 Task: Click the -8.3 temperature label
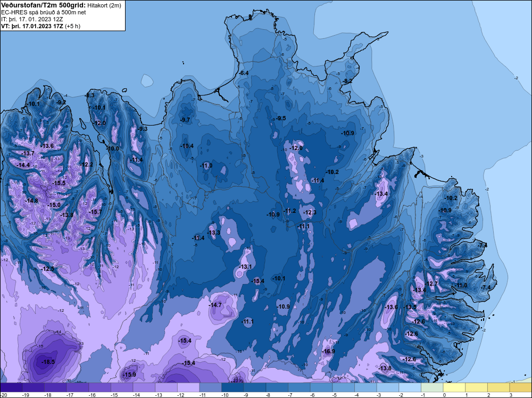[x=89, y=95]
